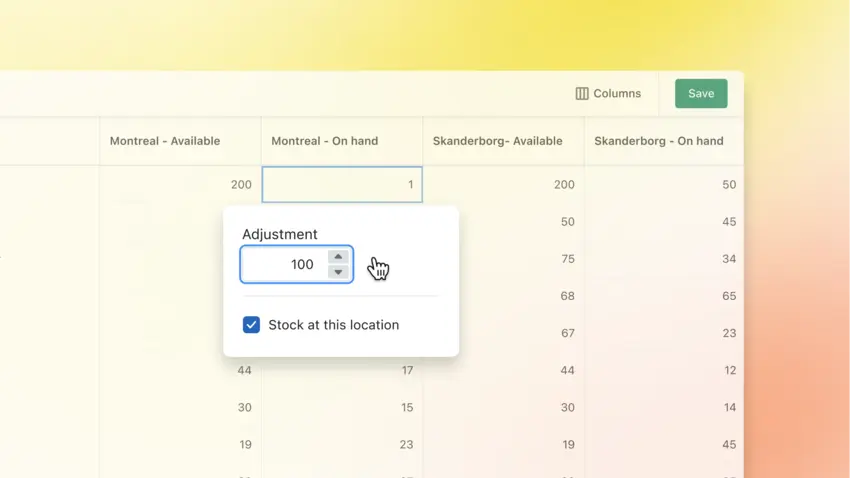Image resolution: width=850 pixels, height=478 pixels.
Task: Focus the Adjustment number field showing 100
Action: pos(297,264)
